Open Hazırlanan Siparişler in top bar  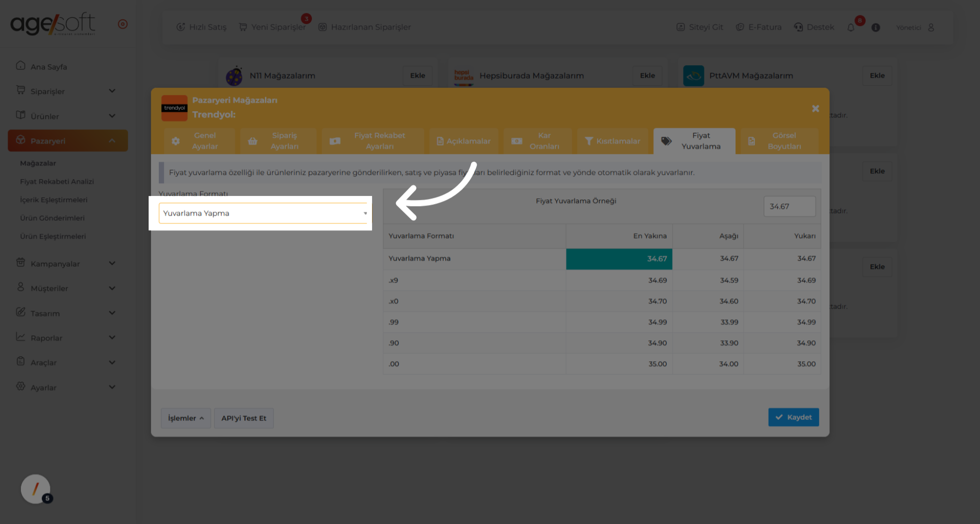pos(364,27)
